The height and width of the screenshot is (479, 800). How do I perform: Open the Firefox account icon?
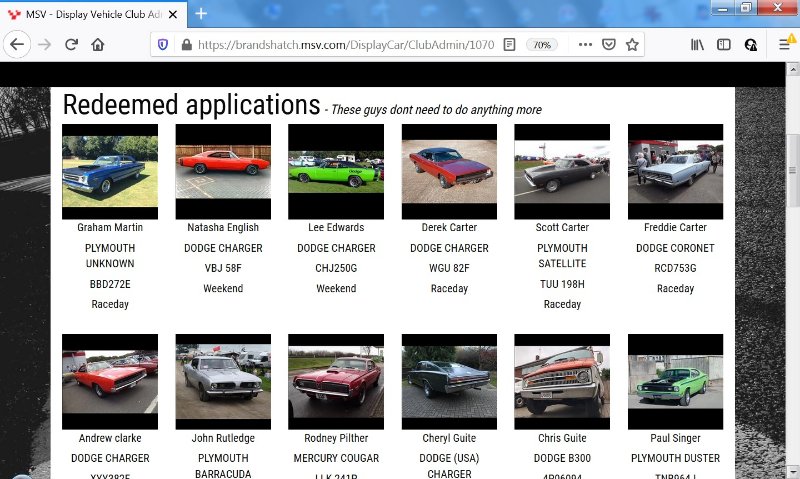coord(751,45)
